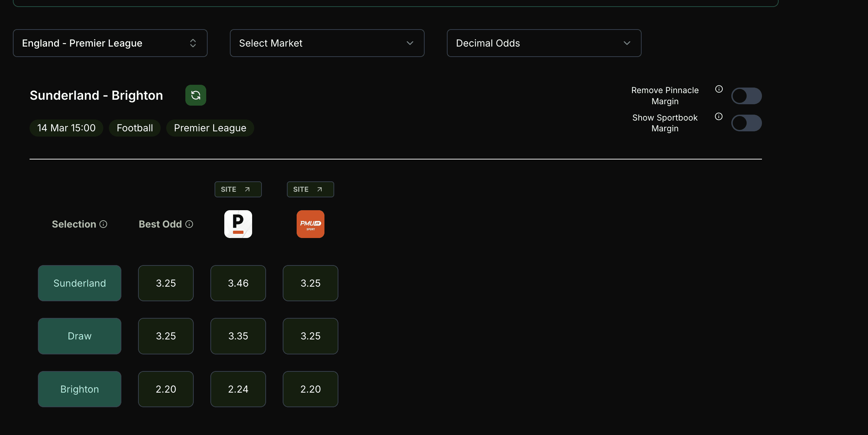Viewport: 868px width, 435px height.
Task: Open England - Premier League league selector
Action: click(110, 43)
